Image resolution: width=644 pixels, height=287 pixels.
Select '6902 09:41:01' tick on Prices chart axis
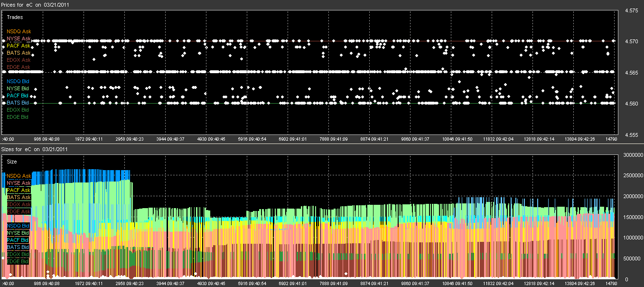coord(292,139)
